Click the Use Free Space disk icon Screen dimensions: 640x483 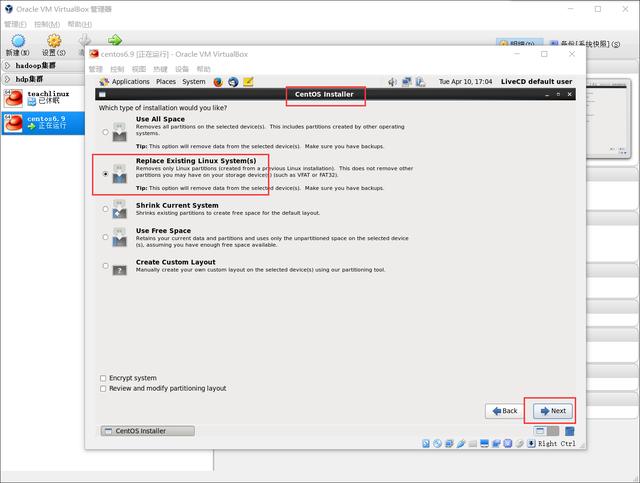coord(119,237)
